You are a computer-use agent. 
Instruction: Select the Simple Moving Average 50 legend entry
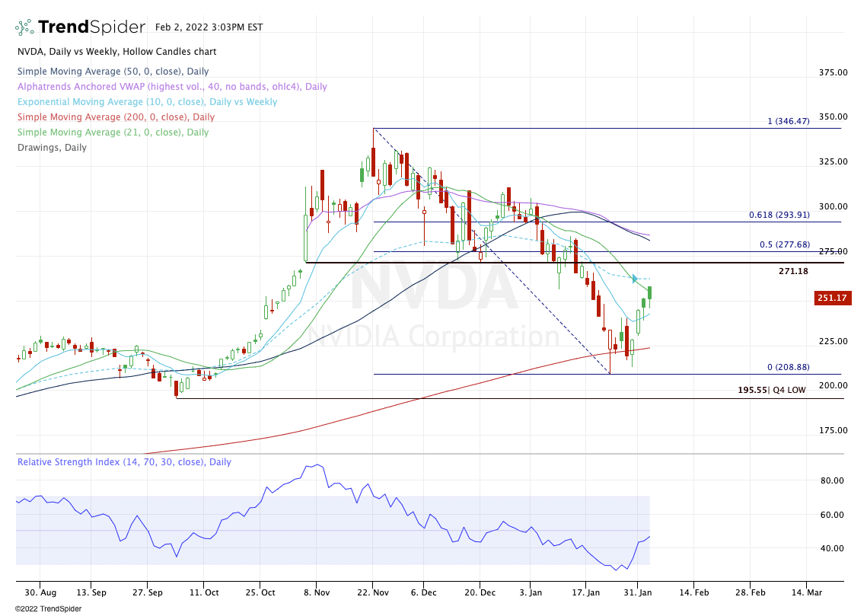pos(113,72)
